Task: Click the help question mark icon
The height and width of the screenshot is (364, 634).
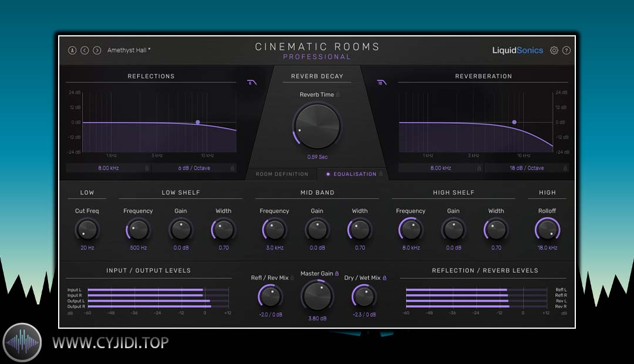Action: 566,50
